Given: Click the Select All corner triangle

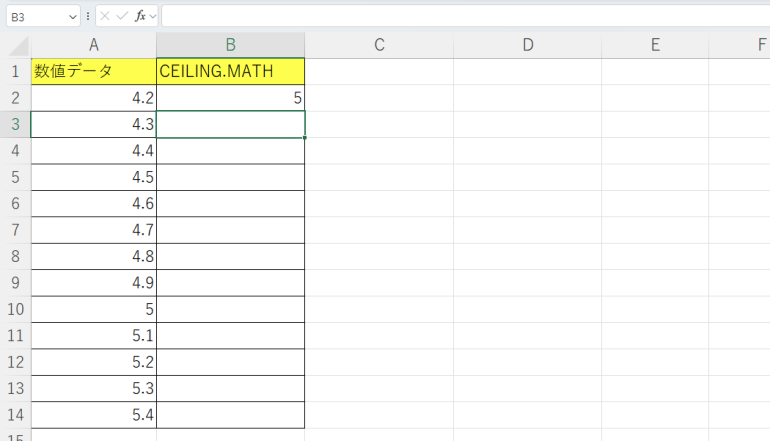Looking at the screenshot, I should (x=18, y=45).
